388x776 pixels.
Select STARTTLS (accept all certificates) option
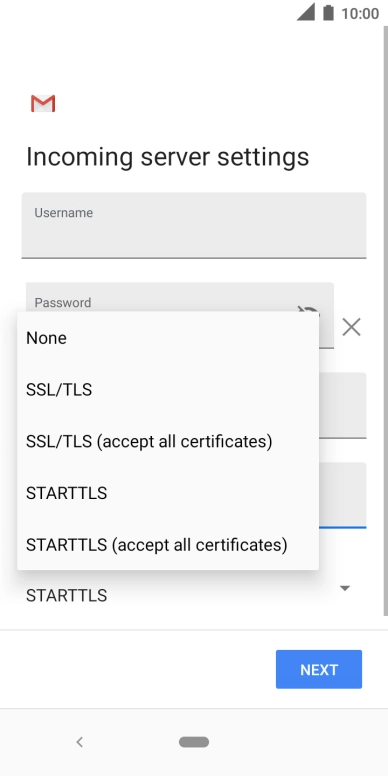[168, 545]
